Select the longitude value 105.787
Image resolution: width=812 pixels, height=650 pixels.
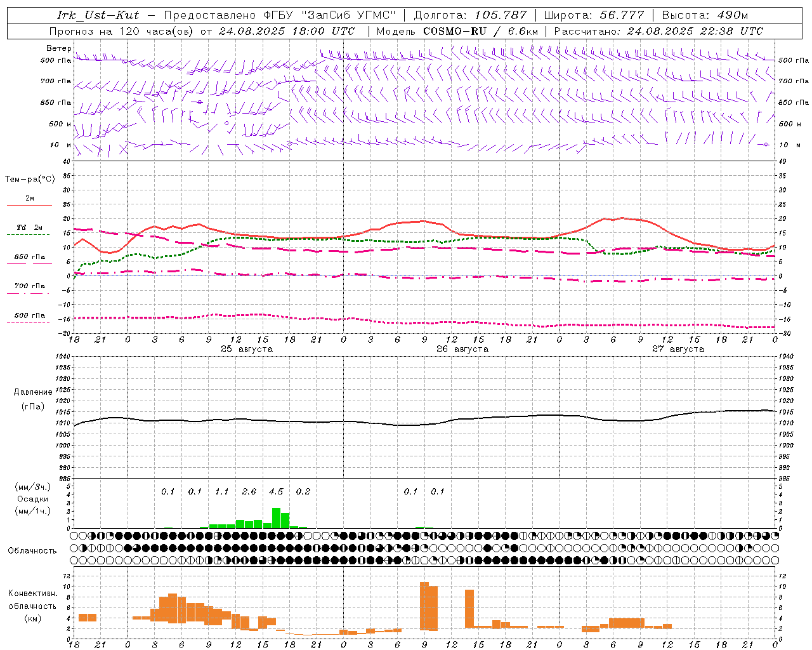coord(501,15)
